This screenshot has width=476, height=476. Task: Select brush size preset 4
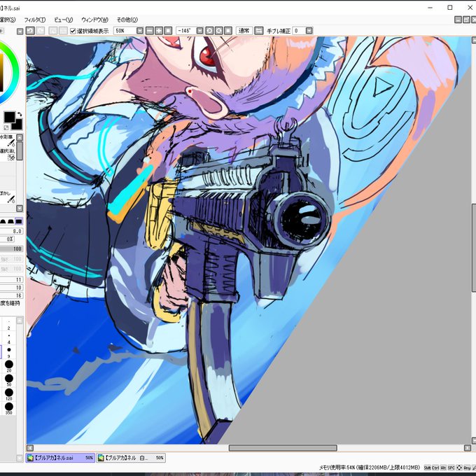click(x=9, y=338)
